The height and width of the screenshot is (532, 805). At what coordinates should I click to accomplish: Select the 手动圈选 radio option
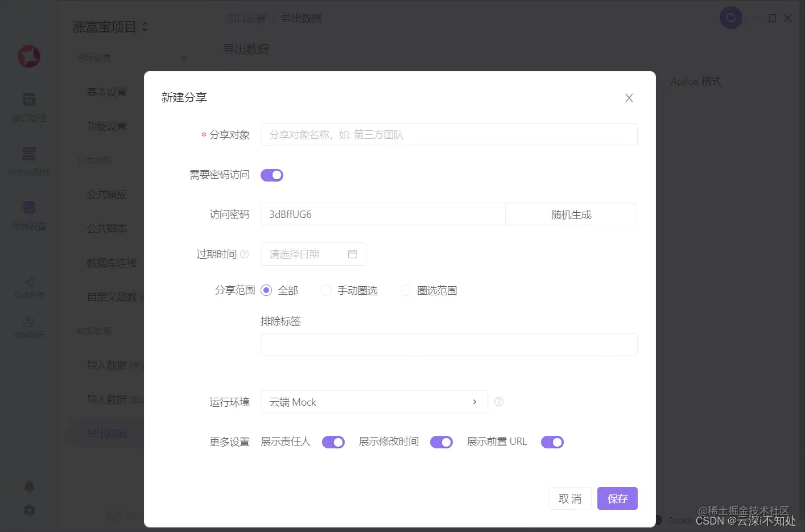click(x=325, y=290)
